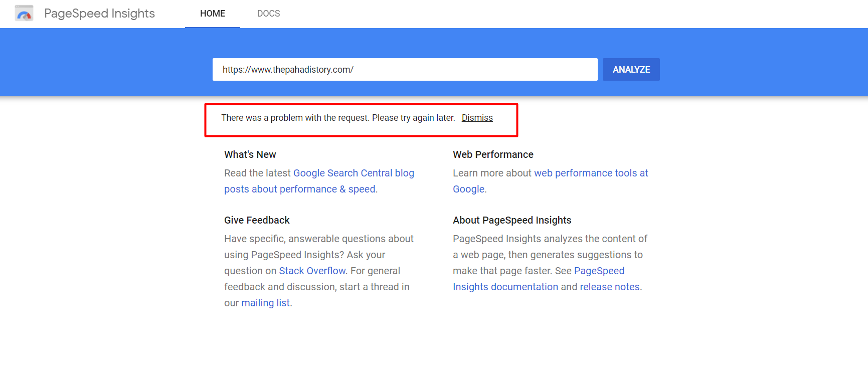Click the Give Feedback heading
The height and width of the screenshot is (387, 868).
tap(257, 221)
